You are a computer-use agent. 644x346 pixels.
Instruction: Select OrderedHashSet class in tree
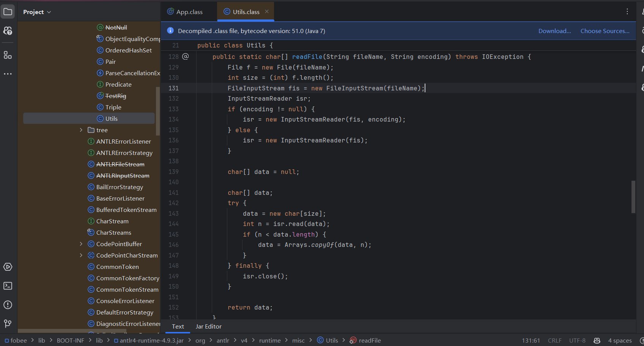[x=129, y=50]
